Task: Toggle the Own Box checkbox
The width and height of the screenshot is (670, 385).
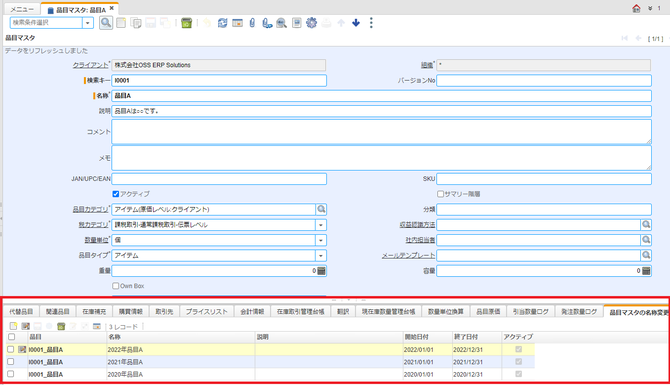Action: 115,286
